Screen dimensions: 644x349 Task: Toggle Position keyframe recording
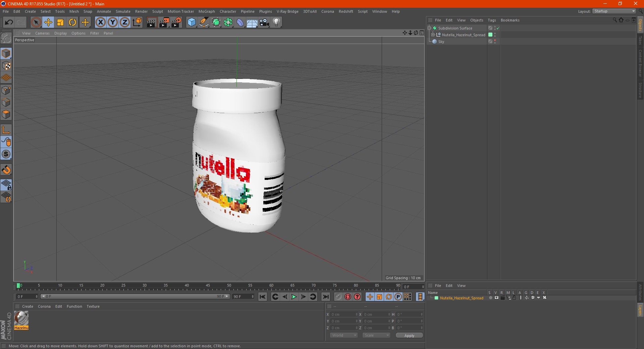point(370,297)
